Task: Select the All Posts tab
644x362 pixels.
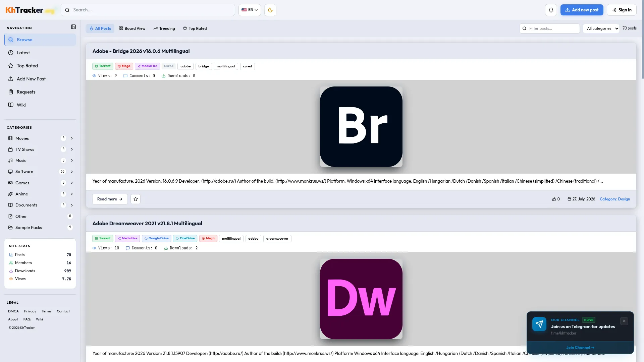Action: click(x=100, y=28)
